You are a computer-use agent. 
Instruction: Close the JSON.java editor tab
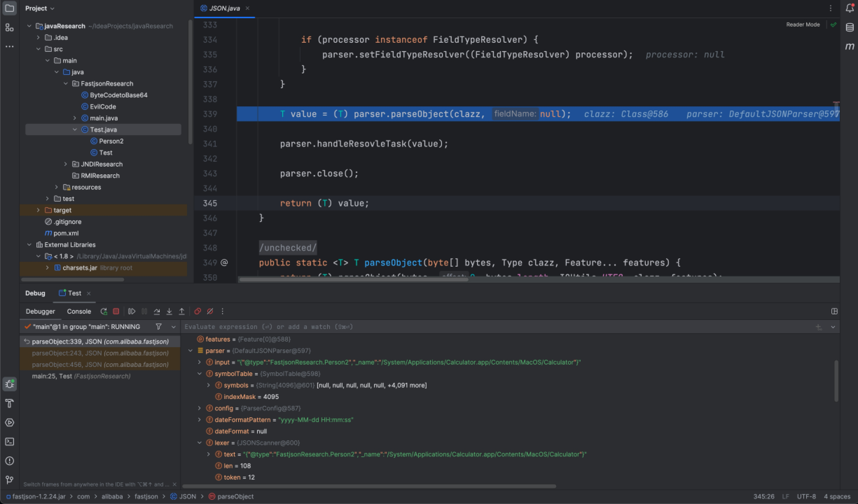point(247,8)
